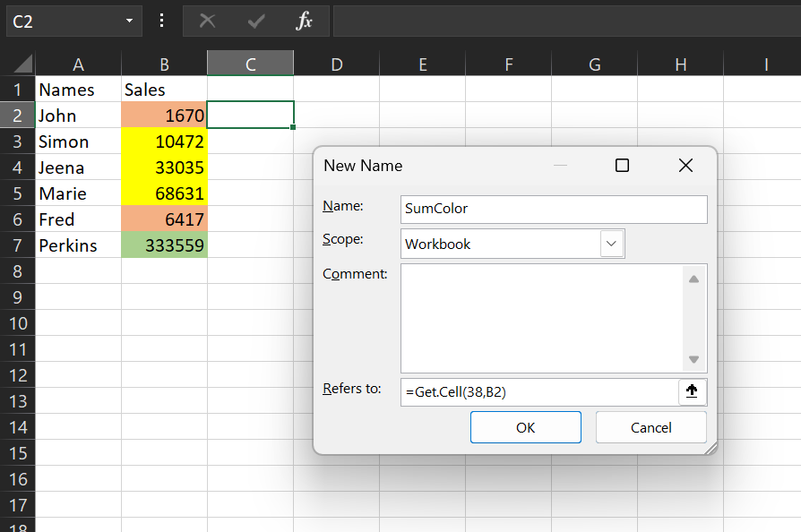Open the Name Box dropdown arrow
The width and height of the screenshot is (801, 532).
[x=129, y=21]
